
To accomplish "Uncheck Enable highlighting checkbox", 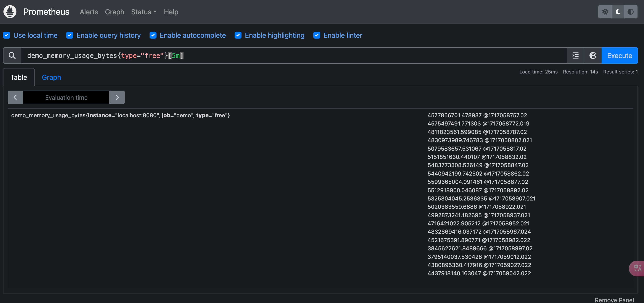I will coord(238,35).
